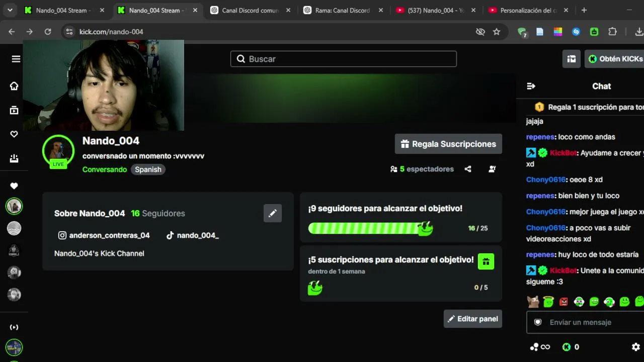Image resolution: width=644 pixels, height=362 pixels.
Task: Click the green gift icon in subscriptions goal
Action: (486, 261)
